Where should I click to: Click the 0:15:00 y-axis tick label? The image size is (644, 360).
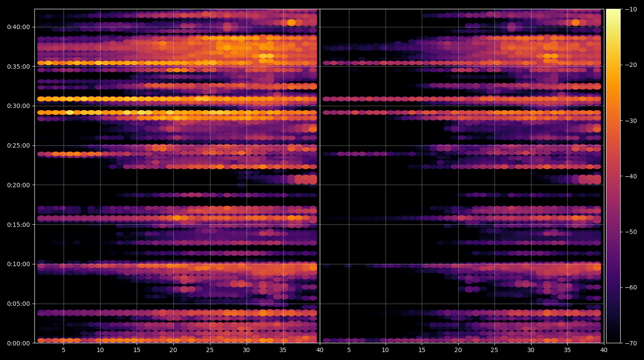tap(19, 225)
